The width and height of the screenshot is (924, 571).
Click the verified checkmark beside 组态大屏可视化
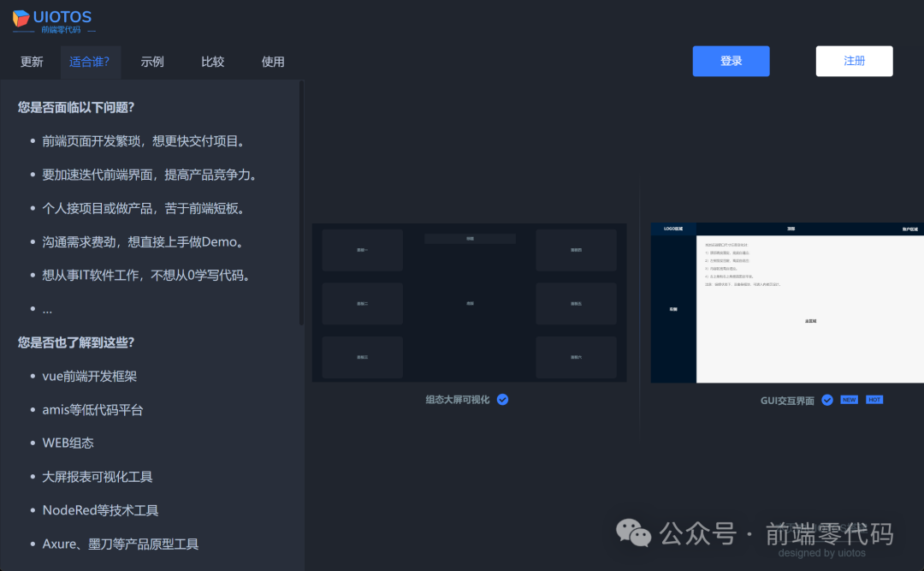click(x=502, y=399)
